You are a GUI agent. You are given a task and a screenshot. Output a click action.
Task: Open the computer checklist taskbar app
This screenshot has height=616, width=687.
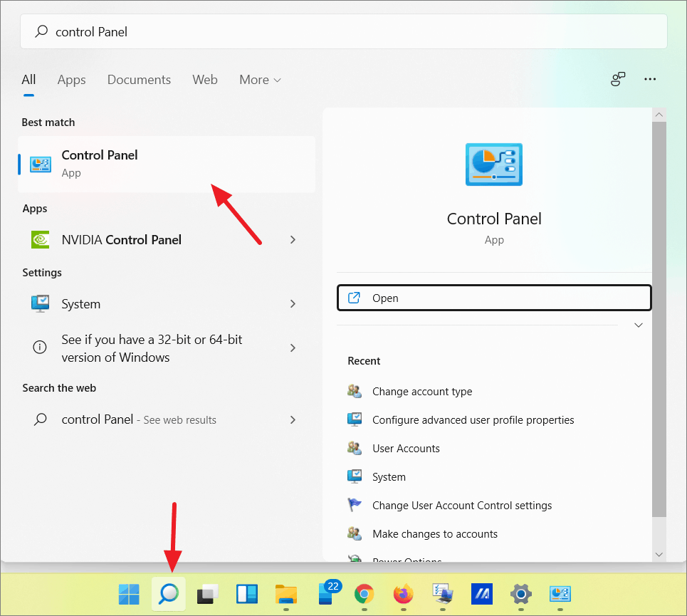pos(443,594)
